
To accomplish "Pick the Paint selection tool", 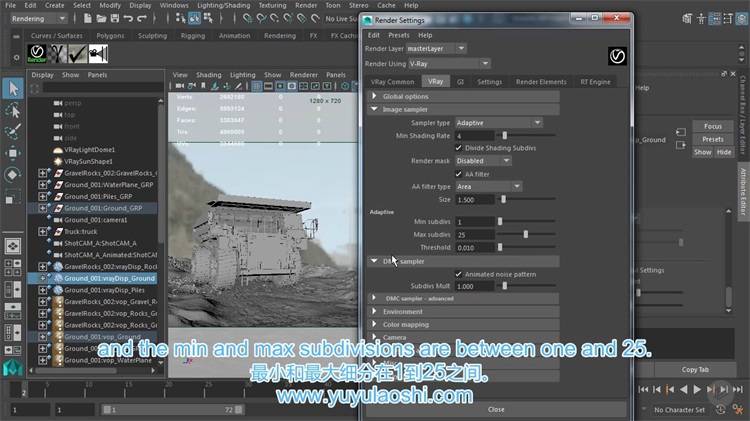I will 13,131.
